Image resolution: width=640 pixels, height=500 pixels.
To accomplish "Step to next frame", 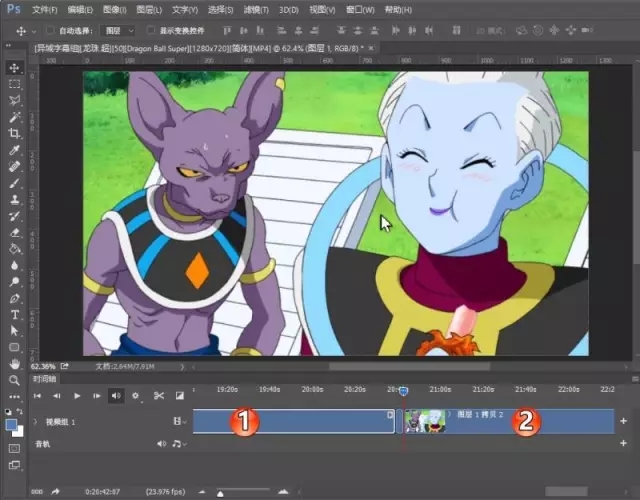I will 96,396.
